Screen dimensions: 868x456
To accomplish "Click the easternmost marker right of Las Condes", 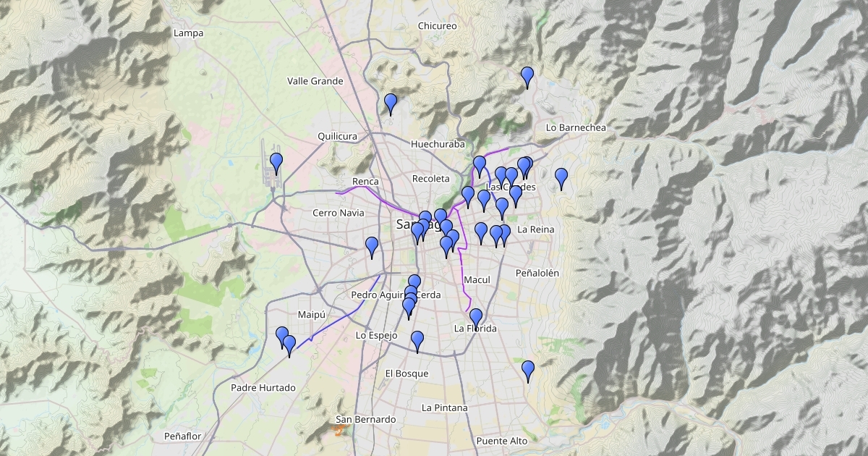I will (x=561, y=177).
